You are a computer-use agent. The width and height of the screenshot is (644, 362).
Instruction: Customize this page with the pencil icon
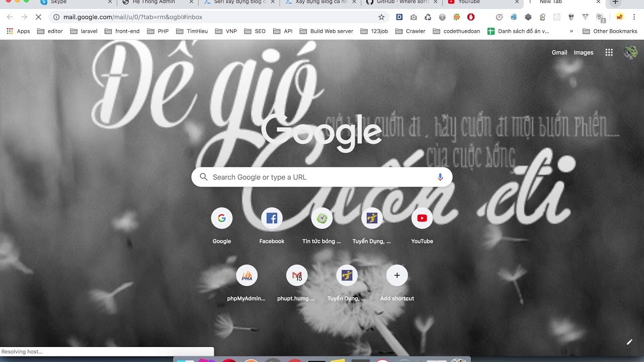629,342
